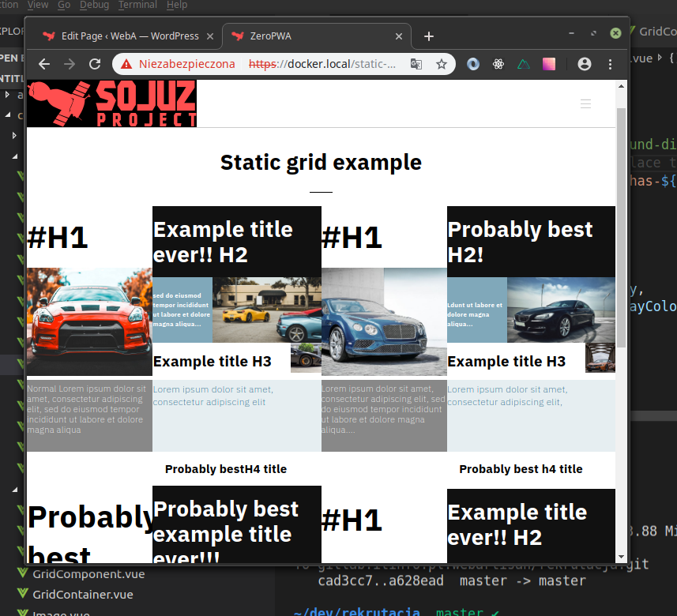The width and height of the screenshot is (677, 616).
Task: Click the blue Bentley car image
Action: 384,321
